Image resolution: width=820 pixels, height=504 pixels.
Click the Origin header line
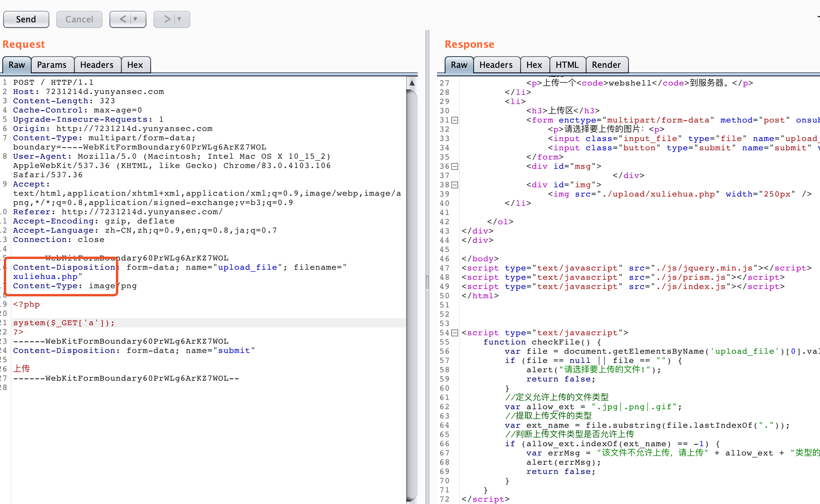click(113, 129)
